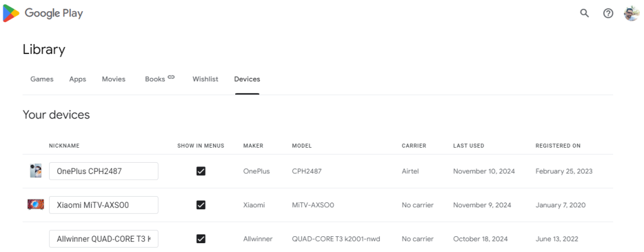
Task: Focus the Allwinner QUAD-CORE T3 nickname field
Action: point(104,239)
